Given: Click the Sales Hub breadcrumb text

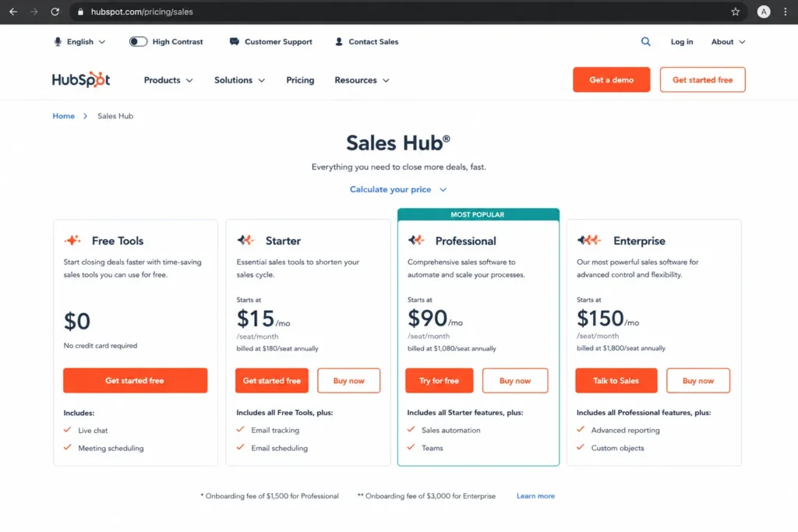Looking at the screenshot, I should pos(115,116).
